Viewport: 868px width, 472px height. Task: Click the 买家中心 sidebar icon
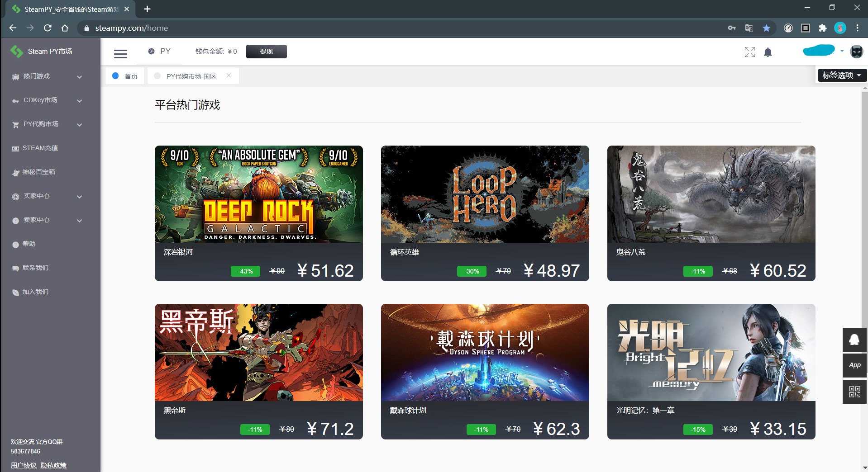click(16, 197)
